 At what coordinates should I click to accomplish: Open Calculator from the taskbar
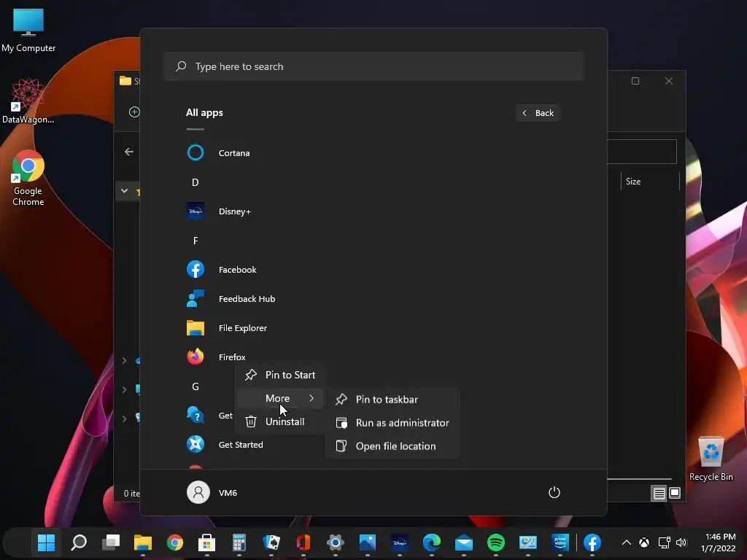click(239, 542)
